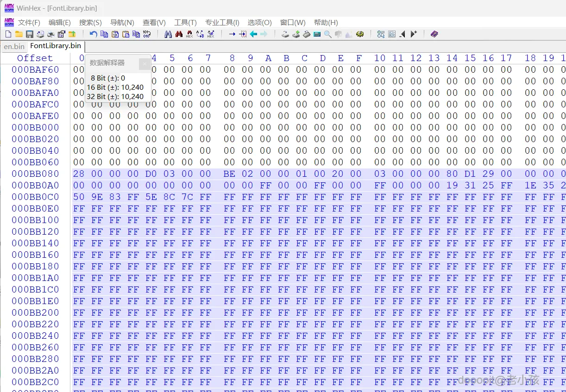The height and width of the screenshot is (392, 566).
Task: Save the file with the floppy disk icon
Action: (x=29, y=34)
